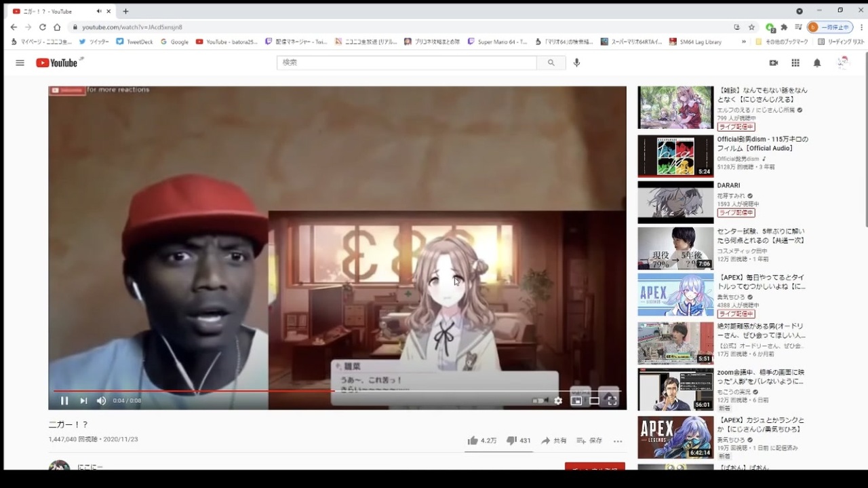Screen dimensions: 868x488
Task: Dislike the video with thumbs down
Action: (x=519, y=440)
